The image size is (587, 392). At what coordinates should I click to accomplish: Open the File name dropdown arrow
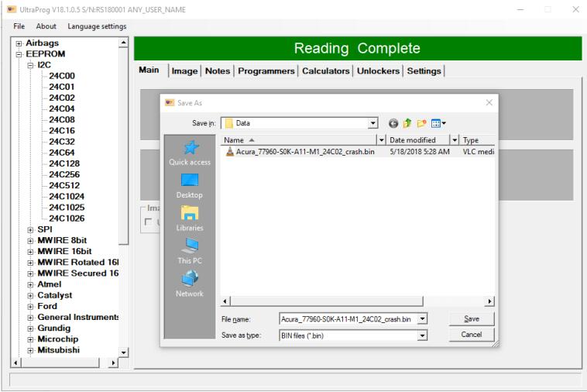click(422, 319)
